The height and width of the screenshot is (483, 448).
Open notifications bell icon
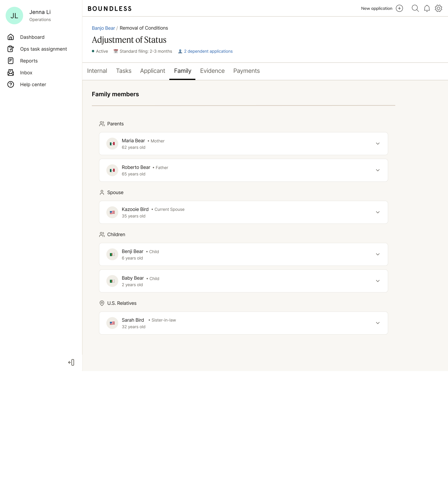pyautogui.click(x=427, y=8)
